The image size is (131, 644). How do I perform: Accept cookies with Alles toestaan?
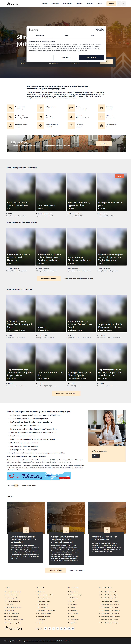tap(91, 58)
